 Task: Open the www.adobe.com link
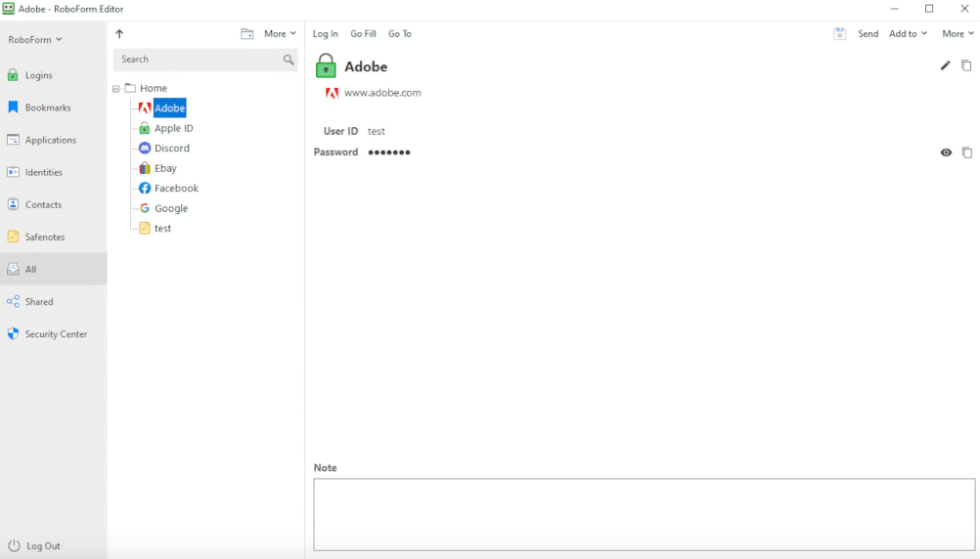click(382, 93)
